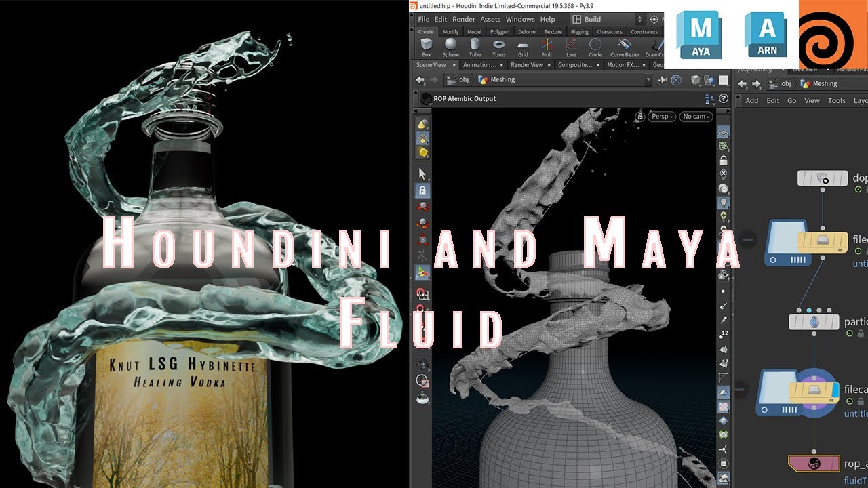Select the Tube shelf tool
This screenshot has height=488, width=868.
pyautogui.click(x=475, y=47)
